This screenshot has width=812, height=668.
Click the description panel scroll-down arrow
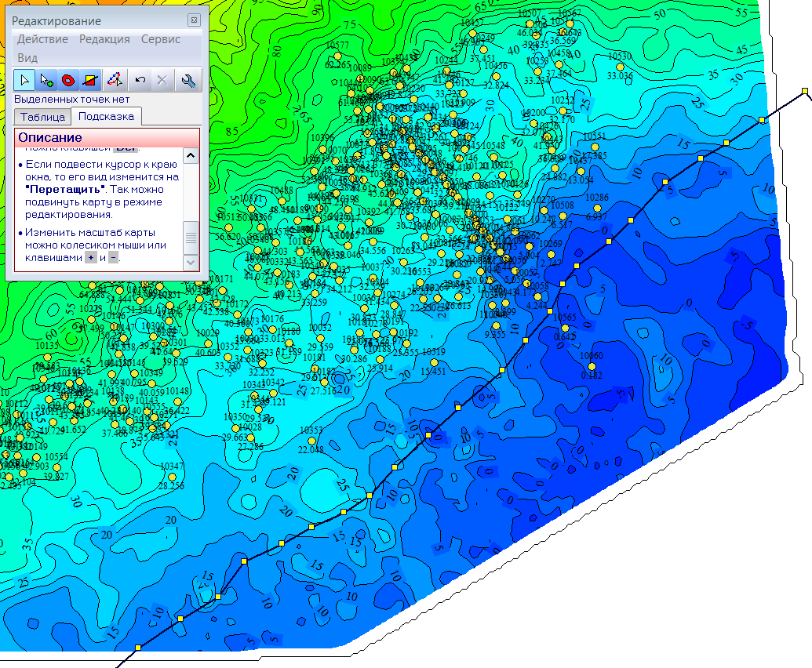point(191,263)
